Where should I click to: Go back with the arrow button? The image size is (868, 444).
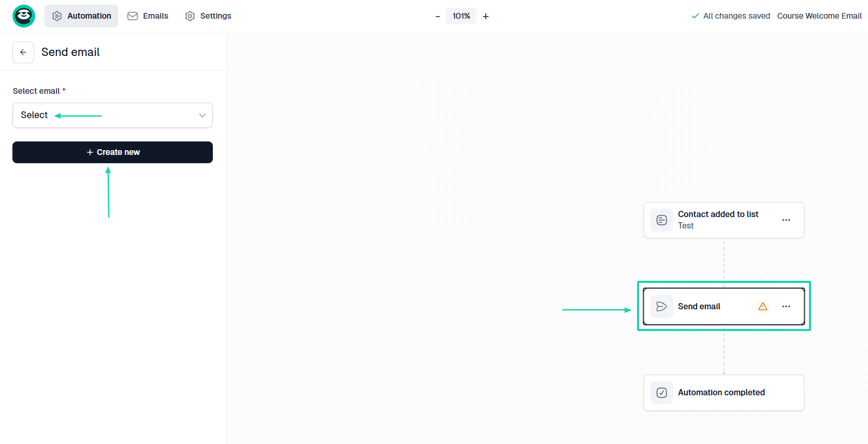click(23, 52)
